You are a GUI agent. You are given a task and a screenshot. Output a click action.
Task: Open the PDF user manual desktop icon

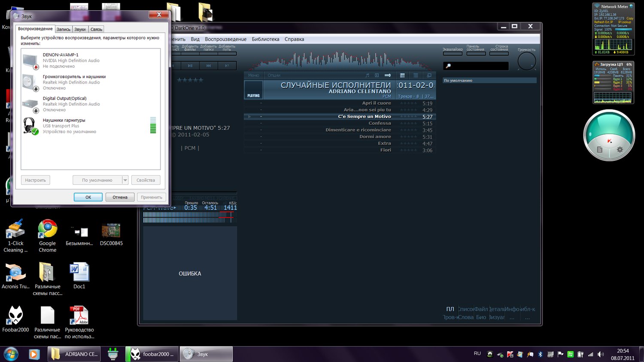[x=79, y=322]
